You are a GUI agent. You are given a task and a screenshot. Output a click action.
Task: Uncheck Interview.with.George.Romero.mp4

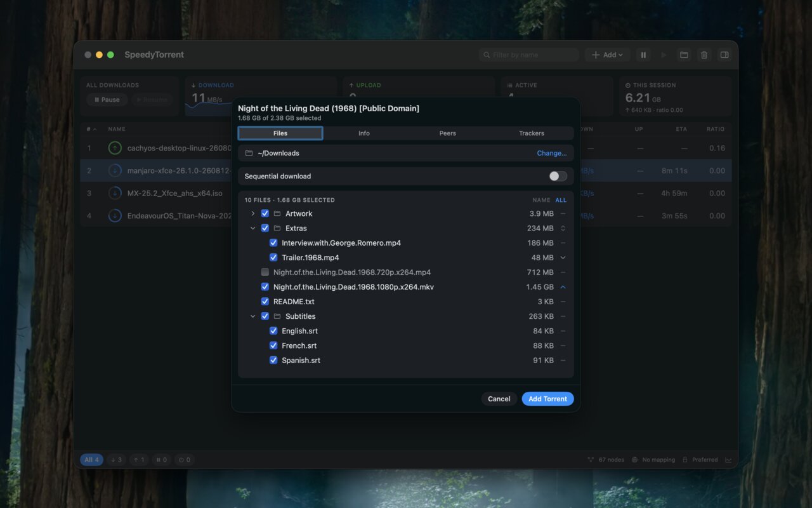[x=273, y=243]
